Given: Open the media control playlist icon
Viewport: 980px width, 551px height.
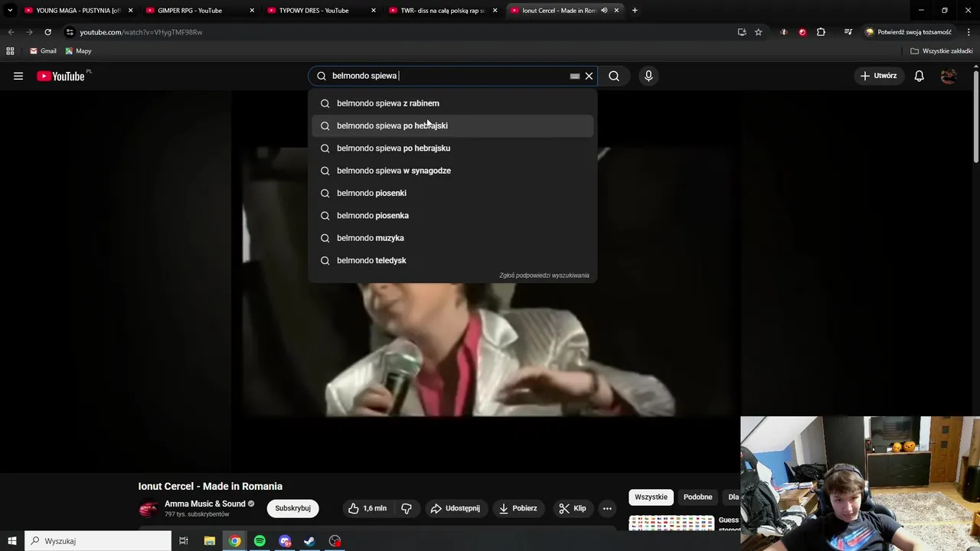Looking at the screenshot, I should [x=848, y=32].
